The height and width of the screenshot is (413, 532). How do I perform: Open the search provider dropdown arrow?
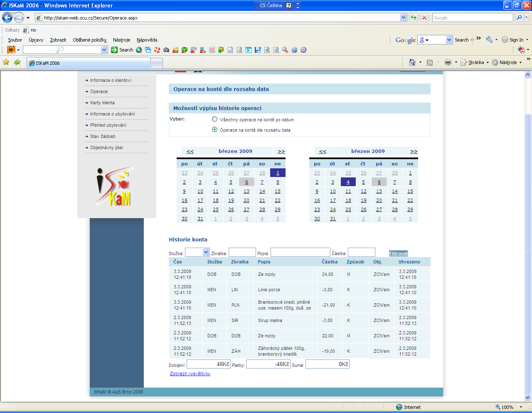point(527,17)
